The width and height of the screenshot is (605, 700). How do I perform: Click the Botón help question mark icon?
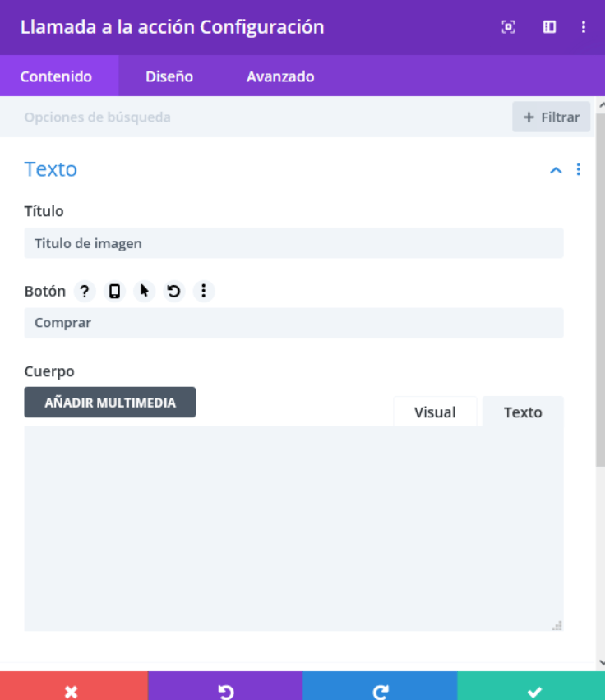85,292
